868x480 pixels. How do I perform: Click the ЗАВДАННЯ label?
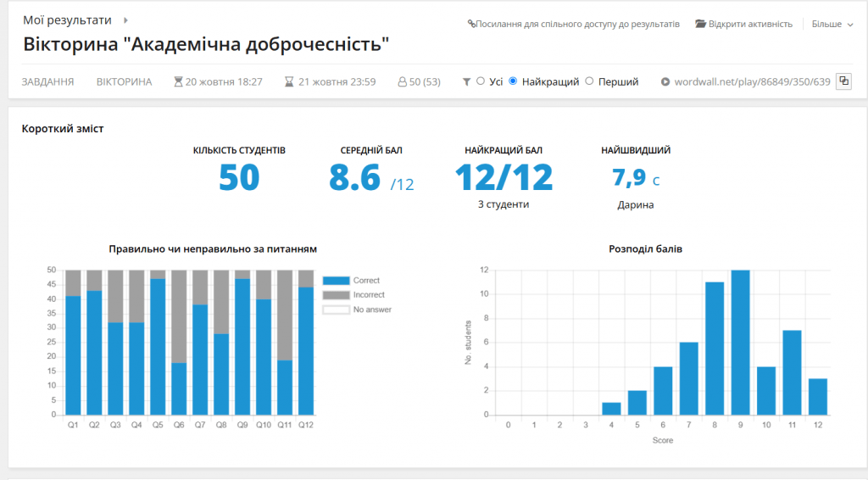click(x=47, y=82)
